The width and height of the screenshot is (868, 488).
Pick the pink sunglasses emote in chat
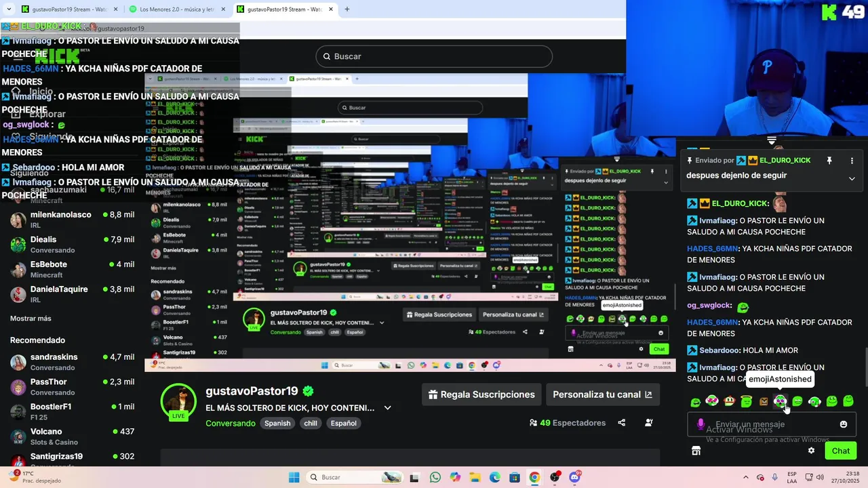712,401
